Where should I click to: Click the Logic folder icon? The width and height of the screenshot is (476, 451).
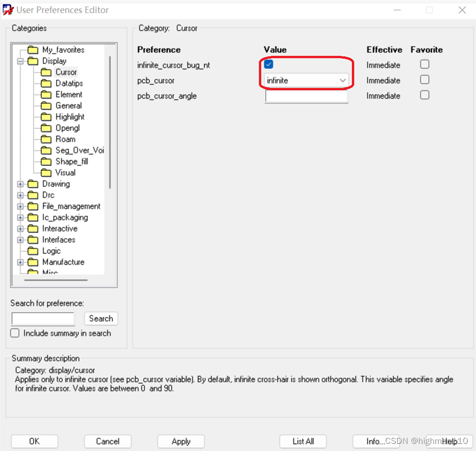[x=33, y=251]
